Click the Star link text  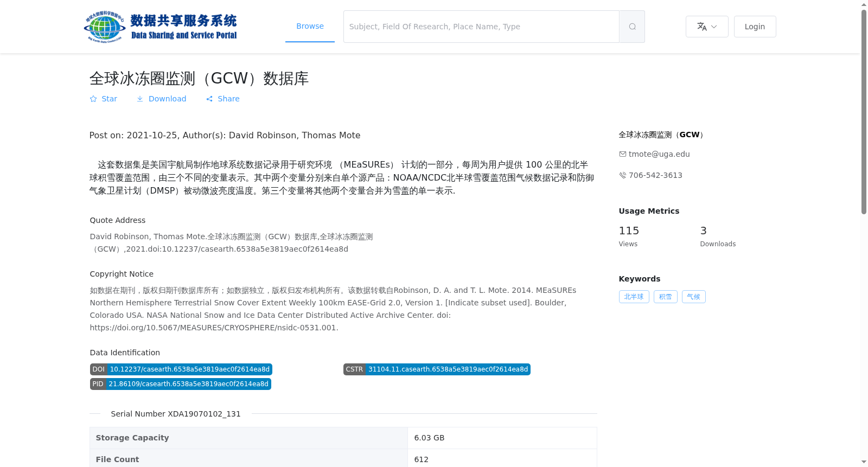[x=110, y=99]
